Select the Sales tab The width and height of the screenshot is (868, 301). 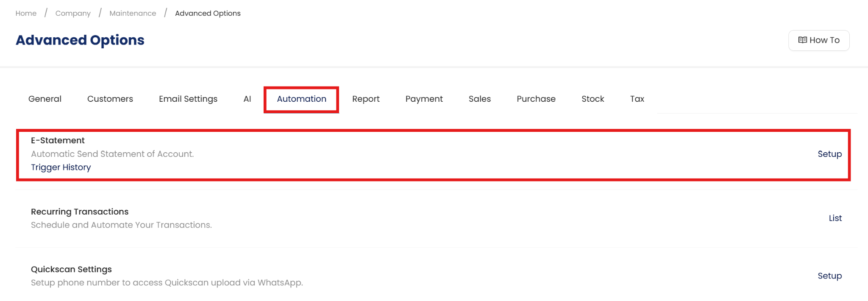pyautogui.click(x=479, y=99)
